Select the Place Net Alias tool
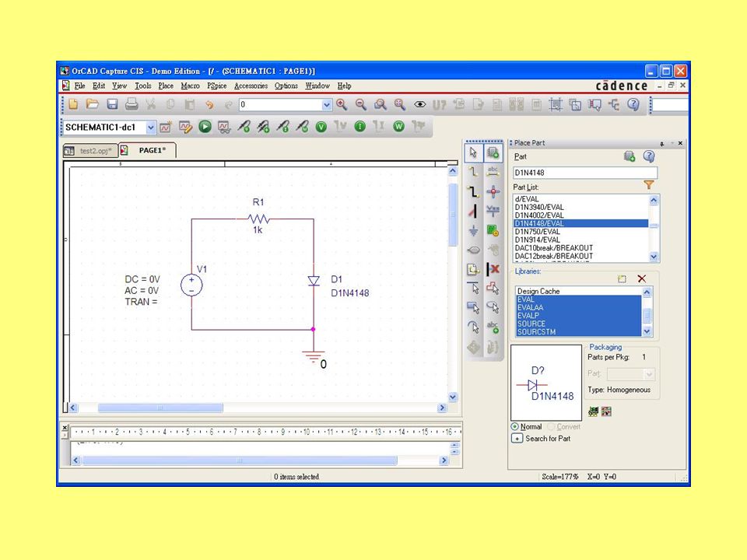The width and height of the screenshot is (747, 560). pos(493,172)
